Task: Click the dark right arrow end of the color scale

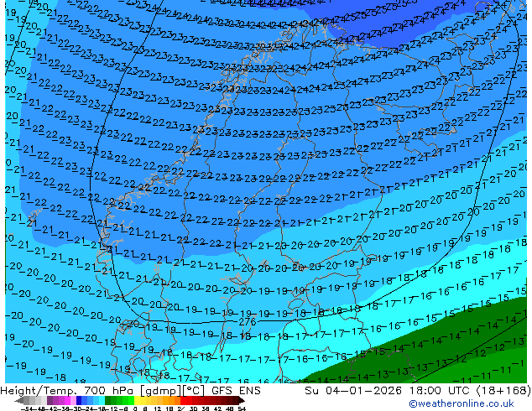Action: tap(242, 400)
